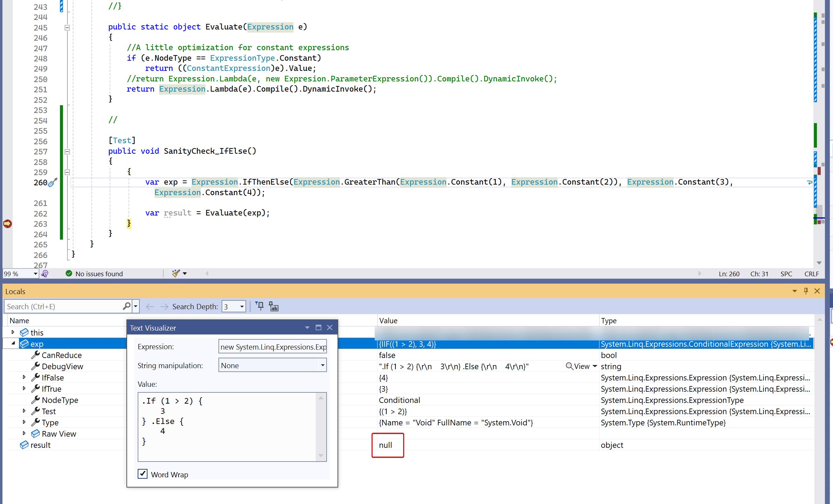
Task: Open the Search Depth dropdown
Action: click(x=242, y=307)
